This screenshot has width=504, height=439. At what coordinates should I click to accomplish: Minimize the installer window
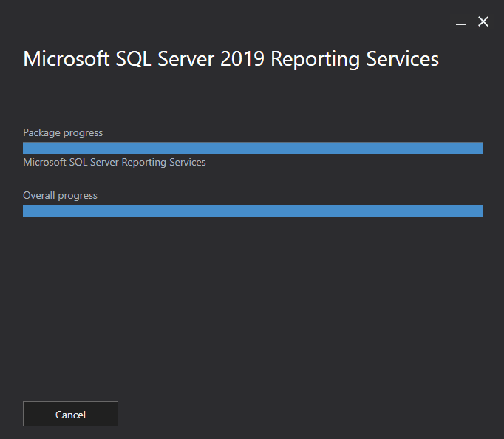tap(461, 22)
